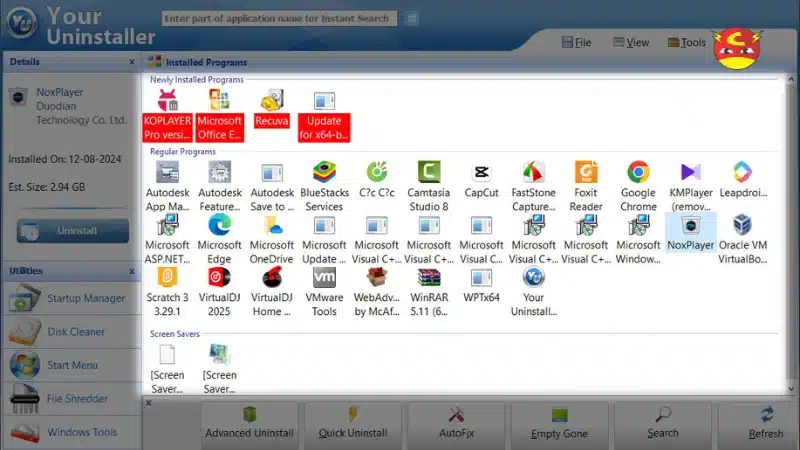Open Windows Tools utility
This screenshot has height=450, width=800.
coord(72,432)
